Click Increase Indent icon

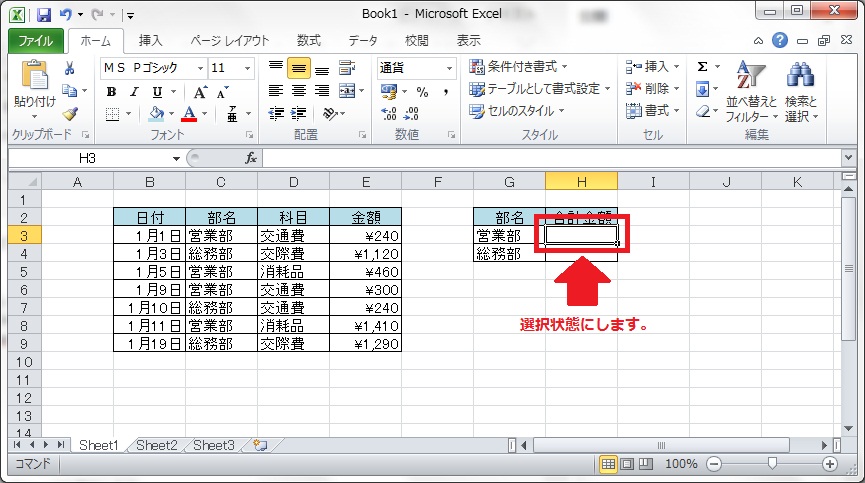point(298,114)
